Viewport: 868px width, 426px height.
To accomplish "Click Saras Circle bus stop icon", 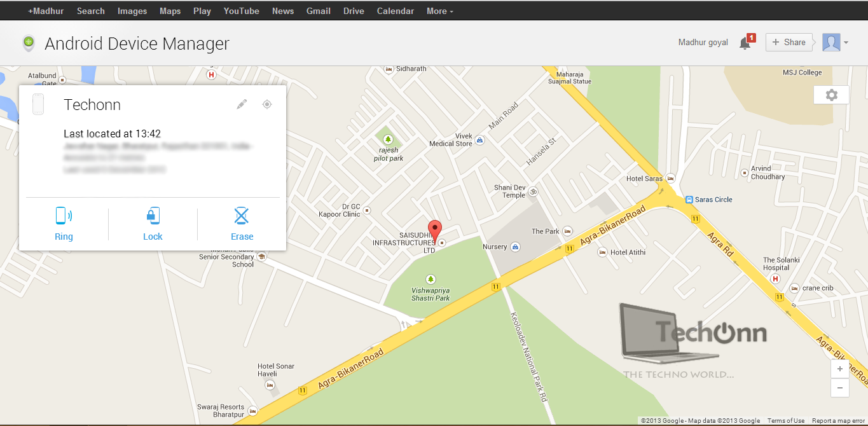I will (689, 199).
